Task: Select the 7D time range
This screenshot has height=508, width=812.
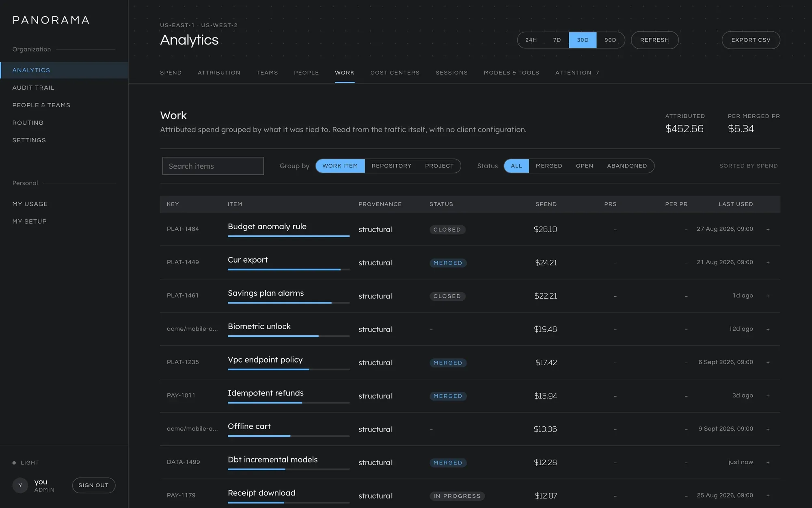Action: pyautogui.click(x=557, y=40)
